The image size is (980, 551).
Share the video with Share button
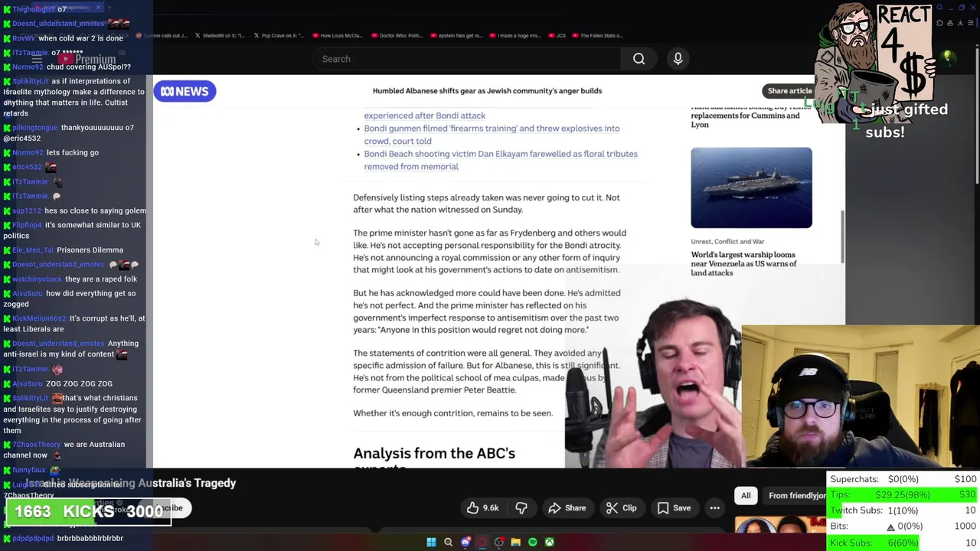click(x=567, y=508)
